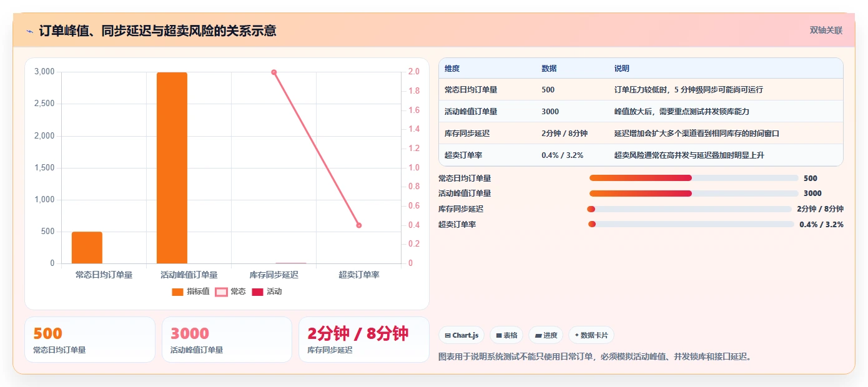This screenshot has height=387, width=868.
Task: Click the description 超卖风险通常在高并发 in table
Action: tap(689, 155)
